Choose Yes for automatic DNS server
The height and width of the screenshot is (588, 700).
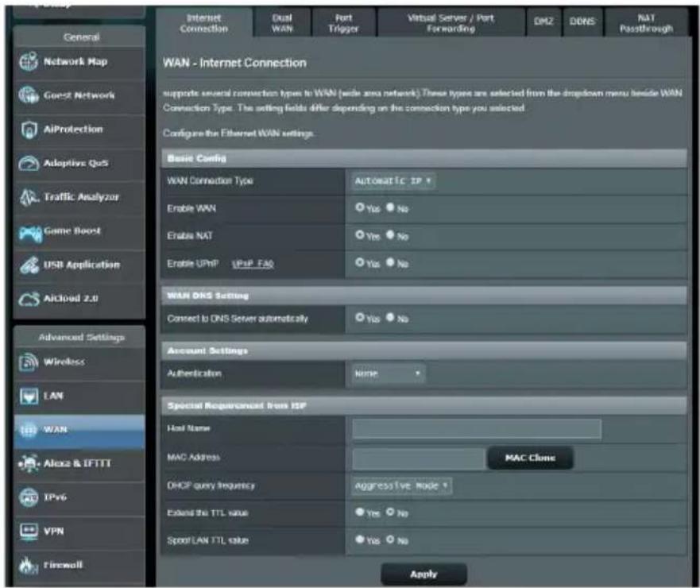coord(359,317)
